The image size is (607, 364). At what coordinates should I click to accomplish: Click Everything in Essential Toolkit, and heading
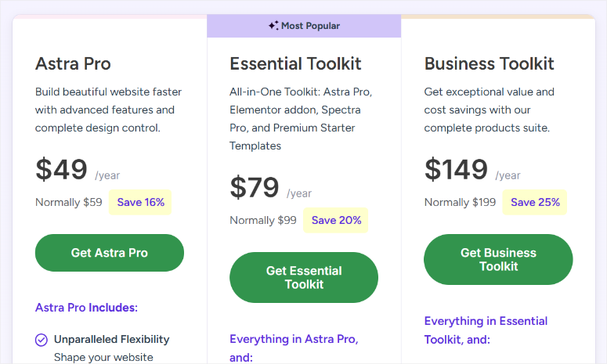pyautogui.click(x=486, y=330)
